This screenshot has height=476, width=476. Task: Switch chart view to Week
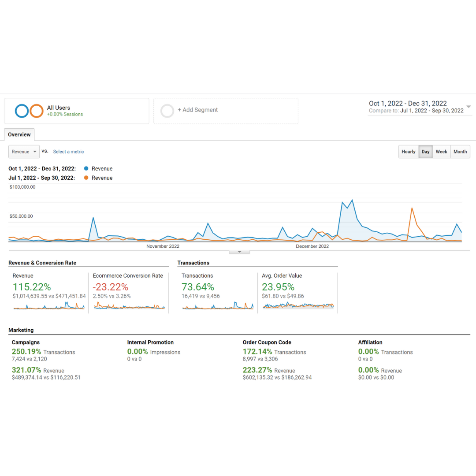coord(441,152)
